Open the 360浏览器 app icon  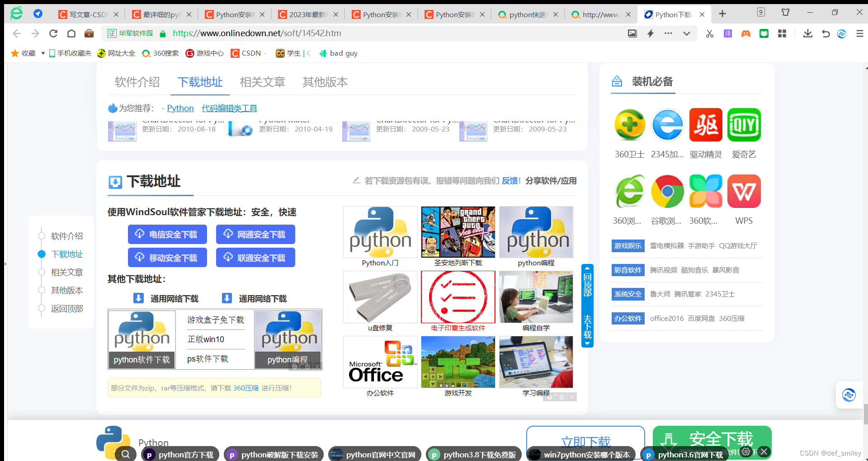point(629,191)
